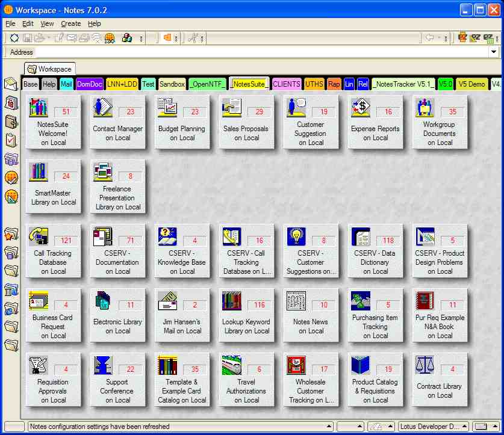Select the Workspace window tab
The image size is (504, 435).
click(50, 69)
